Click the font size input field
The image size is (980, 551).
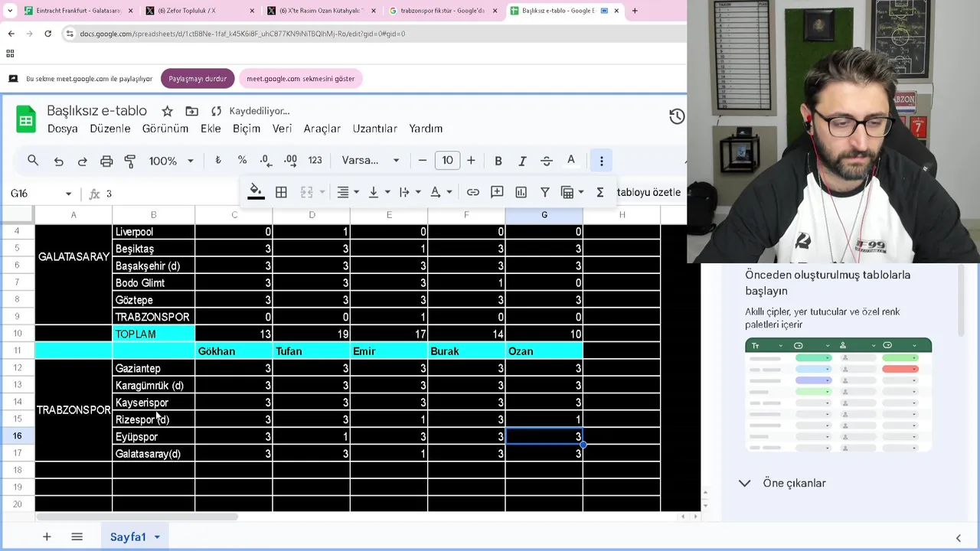447,160
